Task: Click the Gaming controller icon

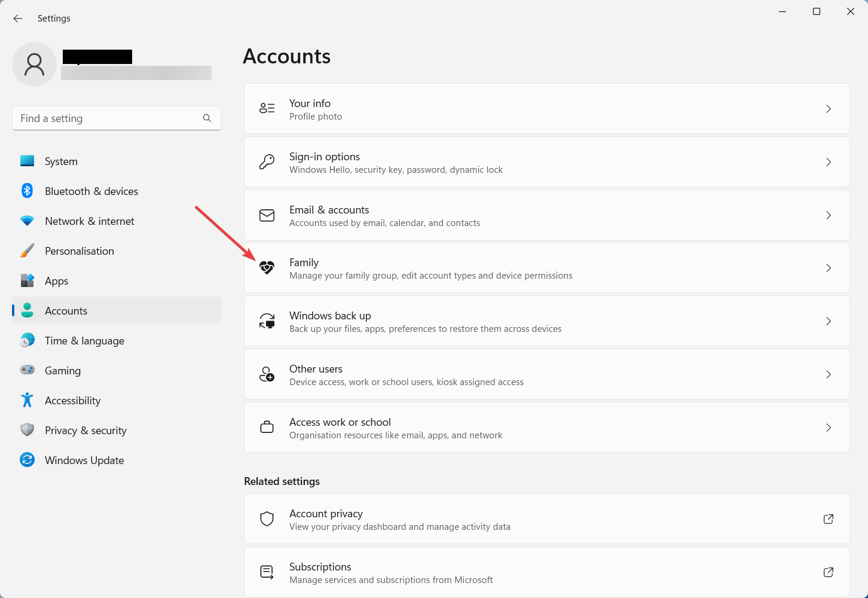Action: click(27, 370)
